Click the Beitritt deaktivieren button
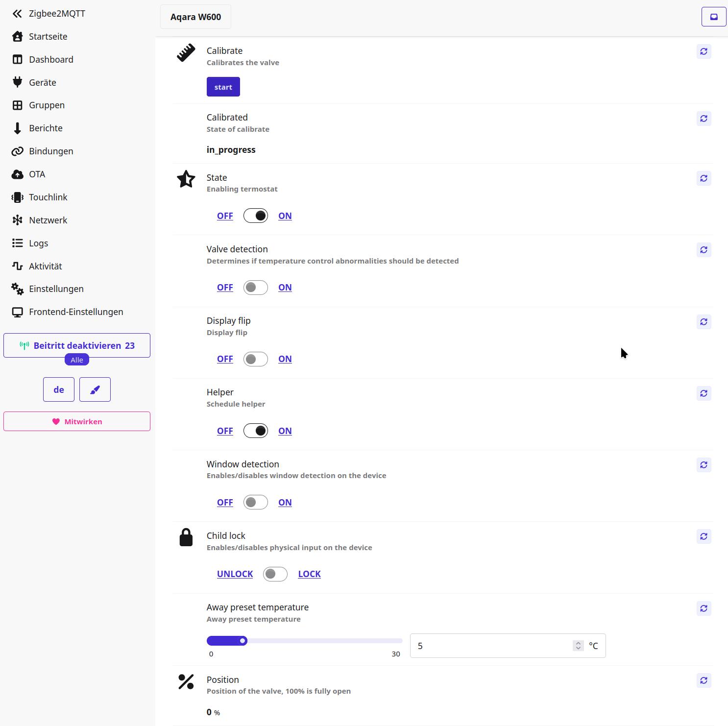 (77, 345)
